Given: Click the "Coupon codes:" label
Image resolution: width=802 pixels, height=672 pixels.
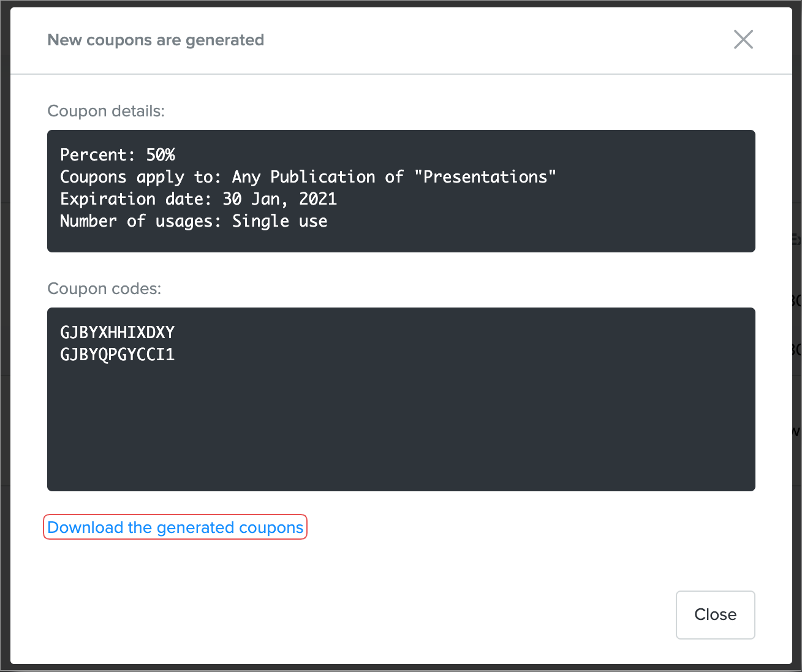Looking at the screenshot, I should 104,289.
